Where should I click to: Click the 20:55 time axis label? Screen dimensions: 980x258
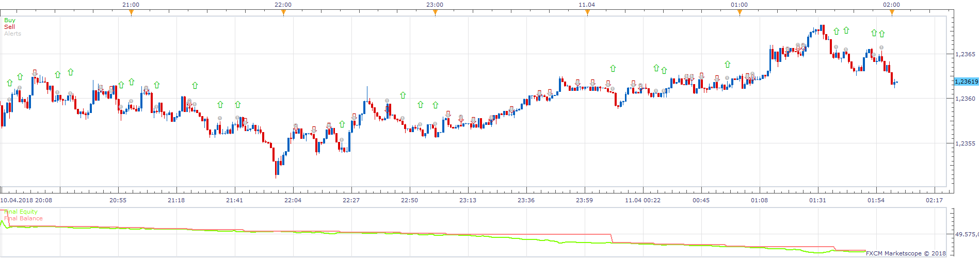tap(118, 200)
